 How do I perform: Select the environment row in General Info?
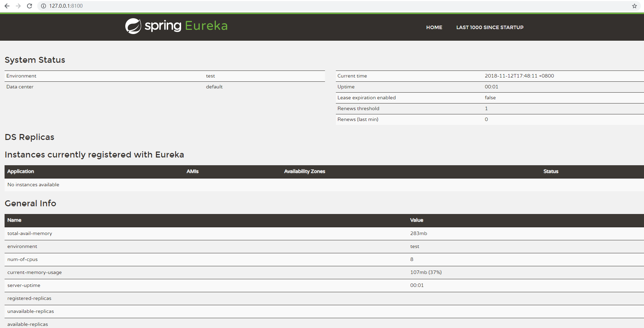324,246
